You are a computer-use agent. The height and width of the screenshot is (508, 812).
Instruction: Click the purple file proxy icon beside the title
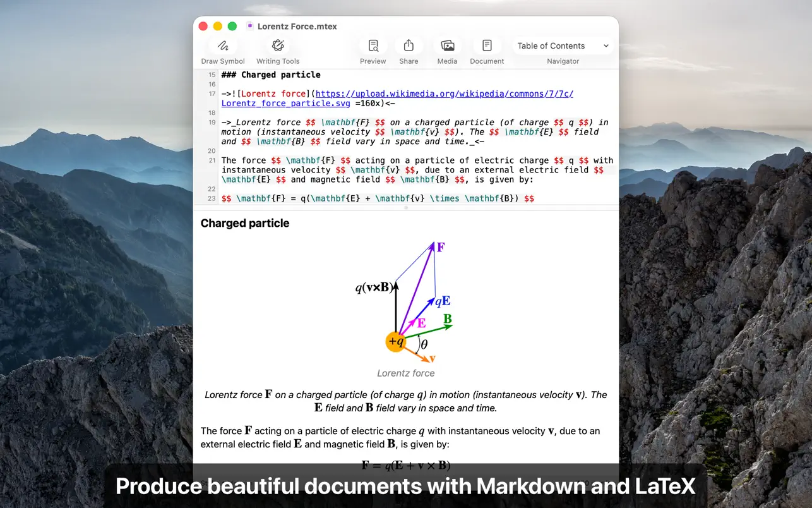249,26
